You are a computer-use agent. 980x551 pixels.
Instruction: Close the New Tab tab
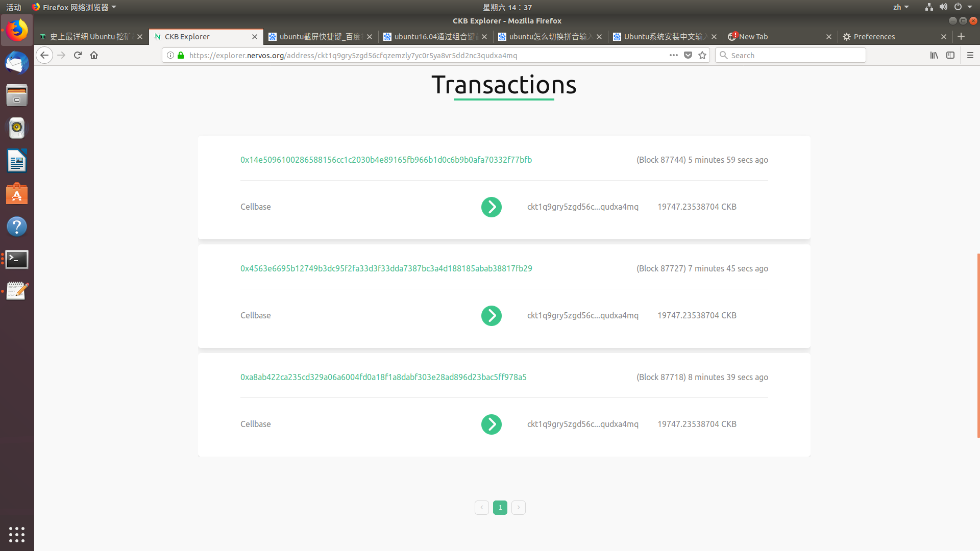pyautogui.click(x=829, y=37)
